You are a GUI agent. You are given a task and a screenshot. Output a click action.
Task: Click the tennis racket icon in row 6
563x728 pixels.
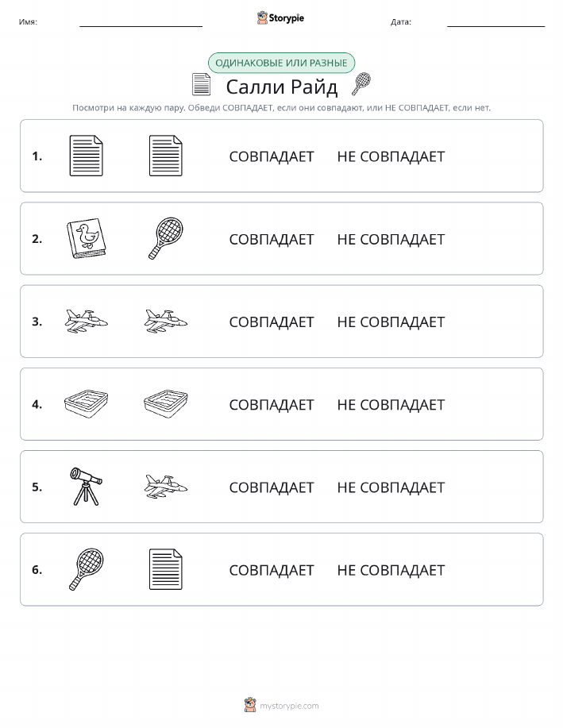tap(86, 569)
